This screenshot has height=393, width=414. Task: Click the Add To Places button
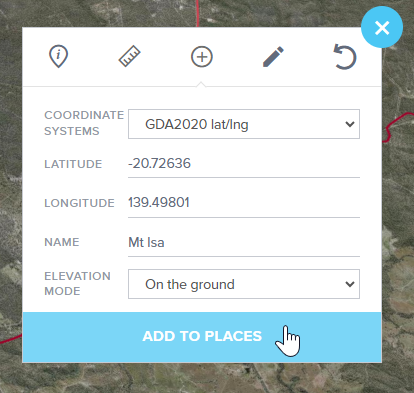pos(202,337)
